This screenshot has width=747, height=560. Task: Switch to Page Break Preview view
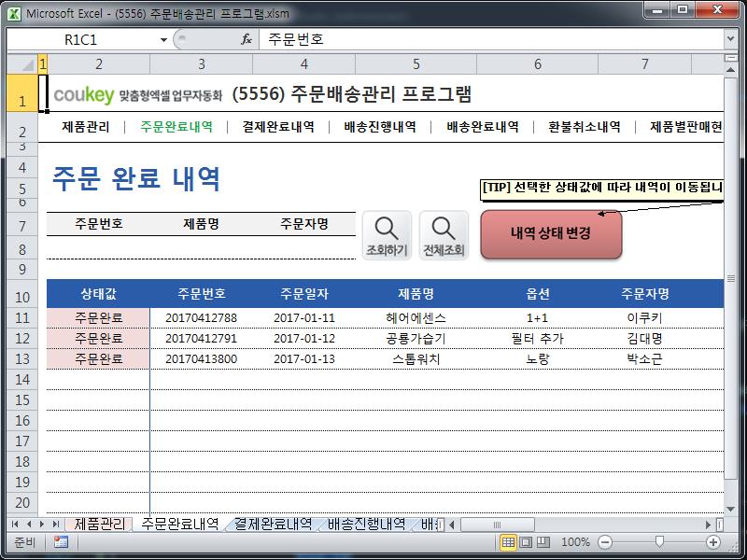pyautogui.click(x=543, y=542)
